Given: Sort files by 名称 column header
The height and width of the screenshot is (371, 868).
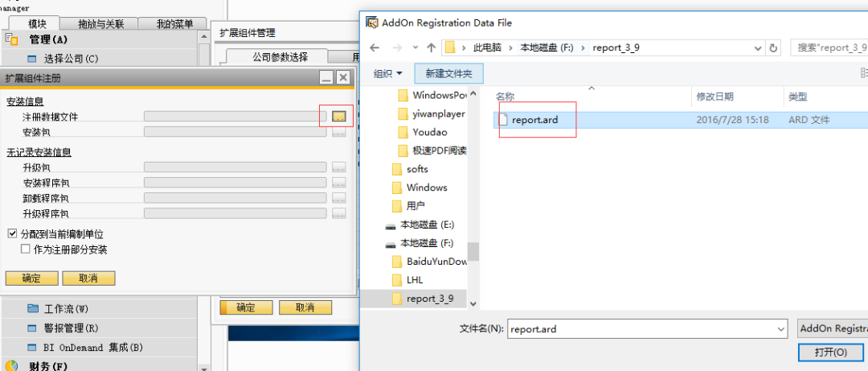Looking at the screenshot, I should coord(504,97).
